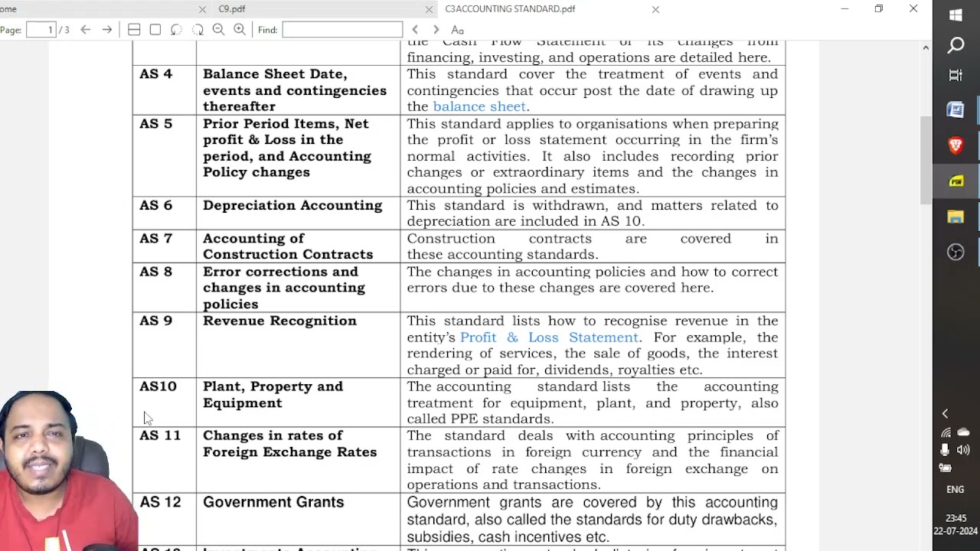This screenshot has height=551, width=980.
Task: Select the 'Depreciation Accounting' title cell
Action: 292,205
